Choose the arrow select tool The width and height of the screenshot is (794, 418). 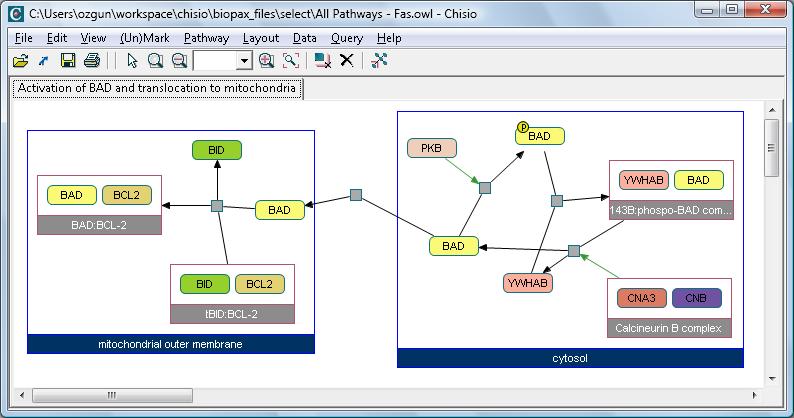point(132,61)
